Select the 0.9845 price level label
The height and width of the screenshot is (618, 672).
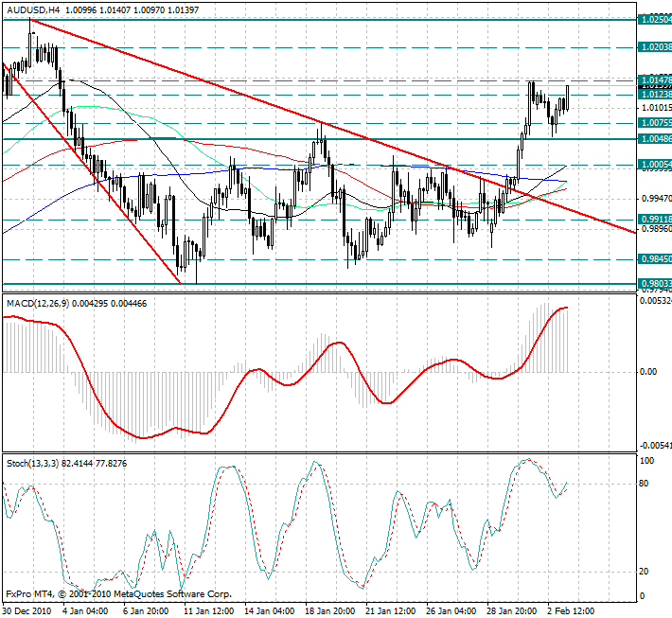point(655,259)
